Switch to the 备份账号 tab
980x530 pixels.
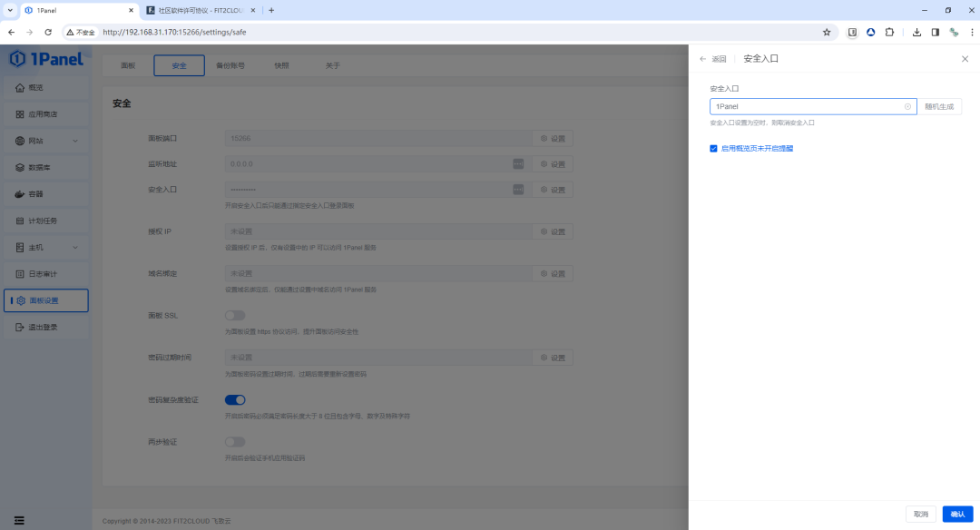point(230,65)
